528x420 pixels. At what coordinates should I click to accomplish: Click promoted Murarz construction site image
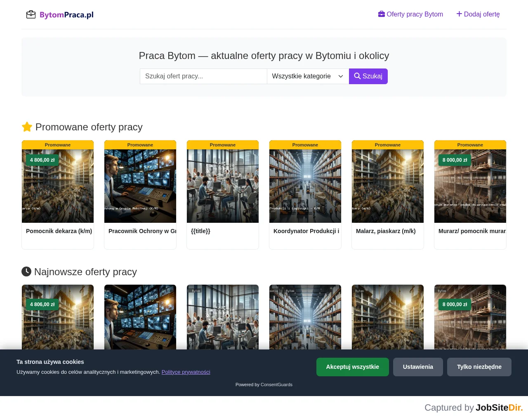tap(470, 186)
